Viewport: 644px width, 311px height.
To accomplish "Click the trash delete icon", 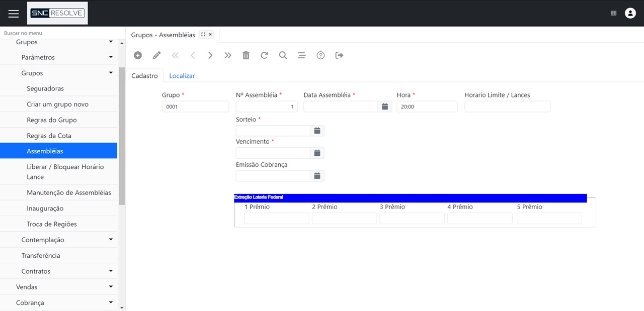I will [246, 55].
